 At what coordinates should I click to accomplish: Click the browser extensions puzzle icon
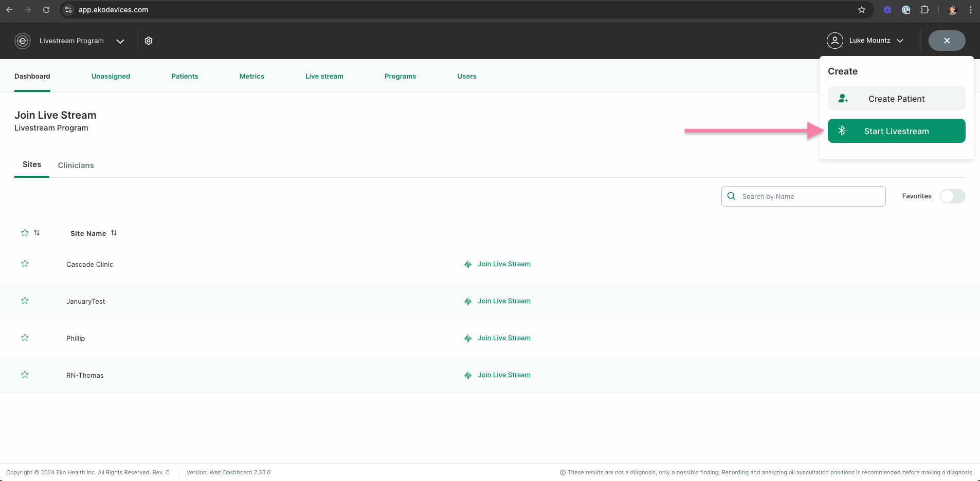(x=924, y=10)
